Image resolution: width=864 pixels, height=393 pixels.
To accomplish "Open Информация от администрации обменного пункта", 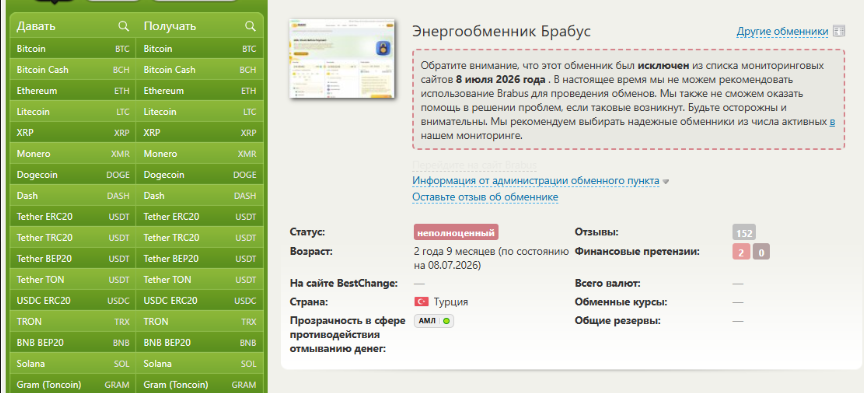I will [536, 181].
